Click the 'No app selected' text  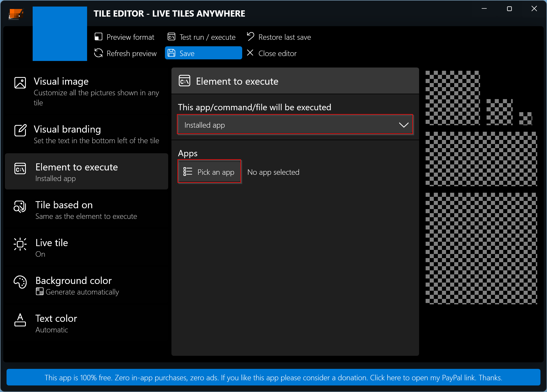click(x=273, y=172)
